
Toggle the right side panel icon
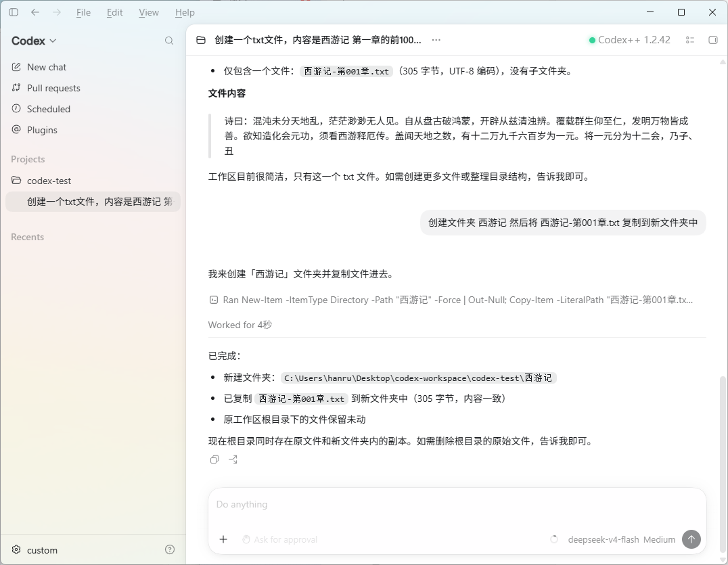pos(713,40)
